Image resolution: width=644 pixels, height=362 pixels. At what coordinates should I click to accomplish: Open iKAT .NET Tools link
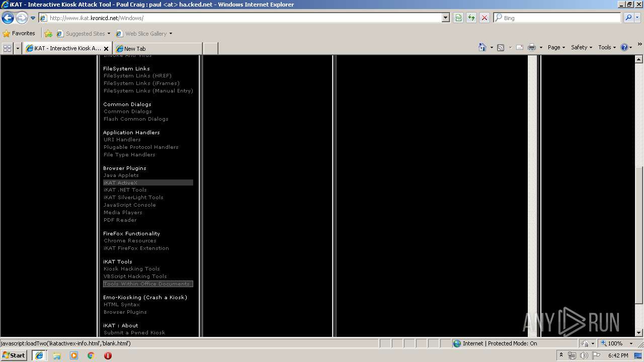[x=125, y=190]
